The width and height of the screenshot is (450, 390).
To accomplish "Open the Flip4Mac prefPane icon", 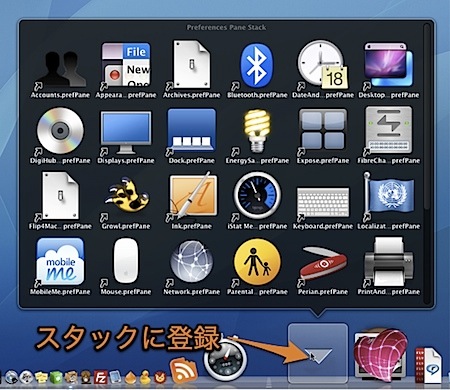I will pyautogui.click(x=60, y=196).
